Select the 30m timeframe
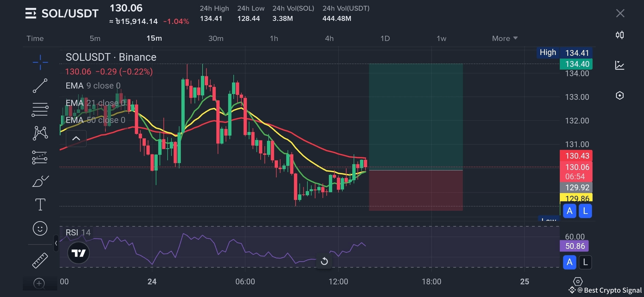This screenshot has height=297, width=644. [x=216, y=38]
